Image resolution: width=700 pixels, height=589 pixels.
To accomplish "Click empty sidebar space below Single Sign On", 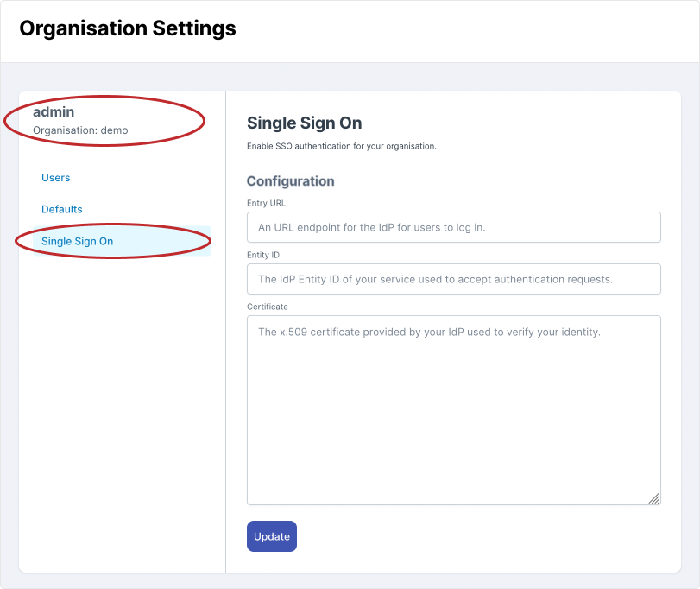I will 121,389.
